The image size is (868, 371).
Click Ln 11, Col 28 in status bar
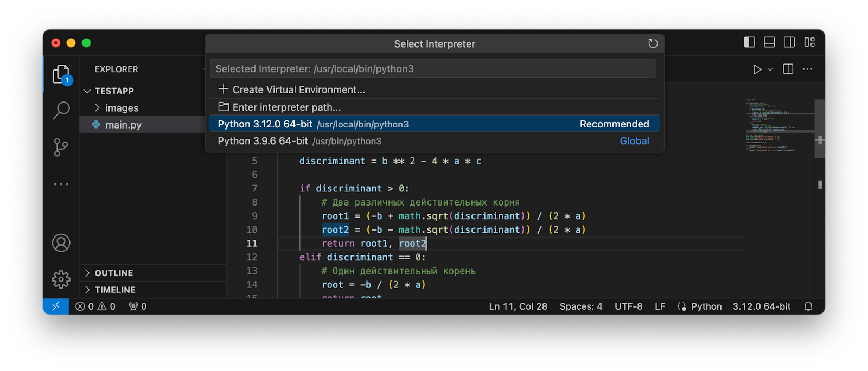518,306
